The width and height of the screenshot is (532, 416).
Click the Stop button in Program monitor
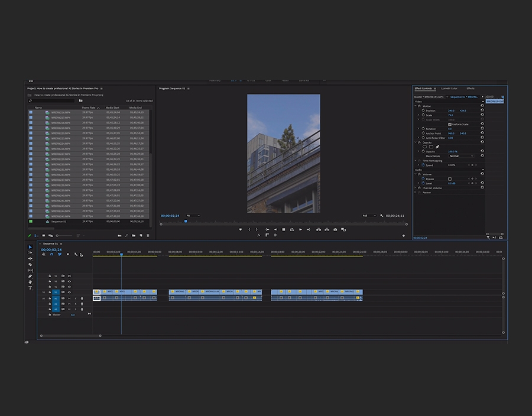tap(284, 229)
